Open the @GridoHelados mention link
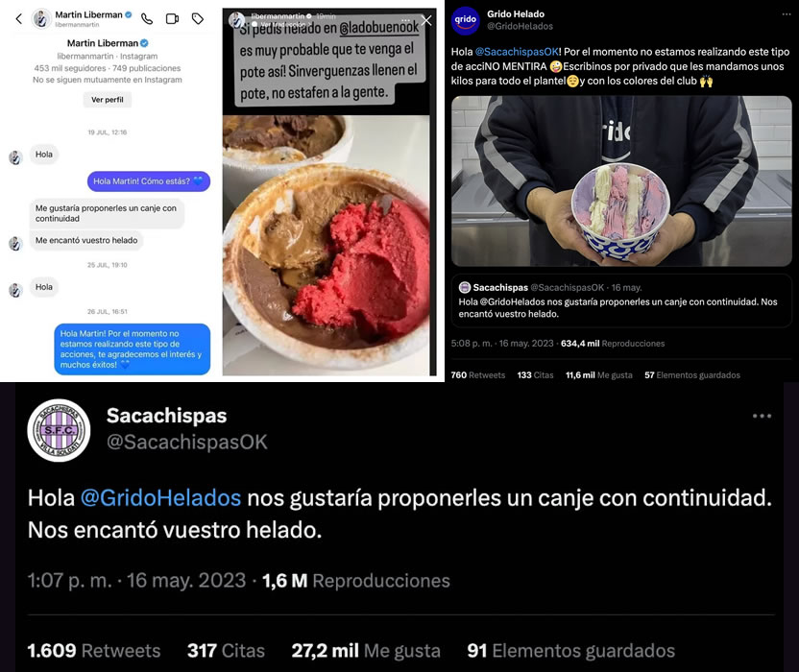The height and width of the screenshot is (672, 799). pyautogui.click(x=160, y=497)
